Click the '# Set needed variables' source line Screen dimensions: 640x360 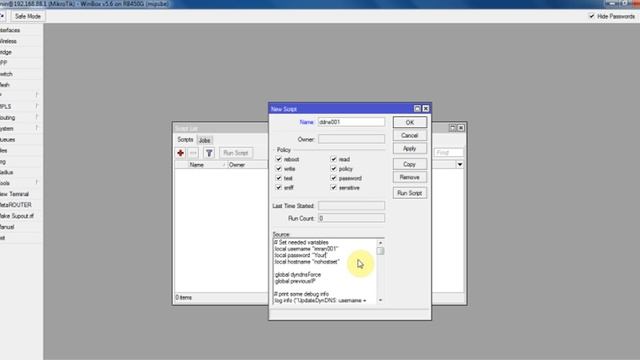301,242
